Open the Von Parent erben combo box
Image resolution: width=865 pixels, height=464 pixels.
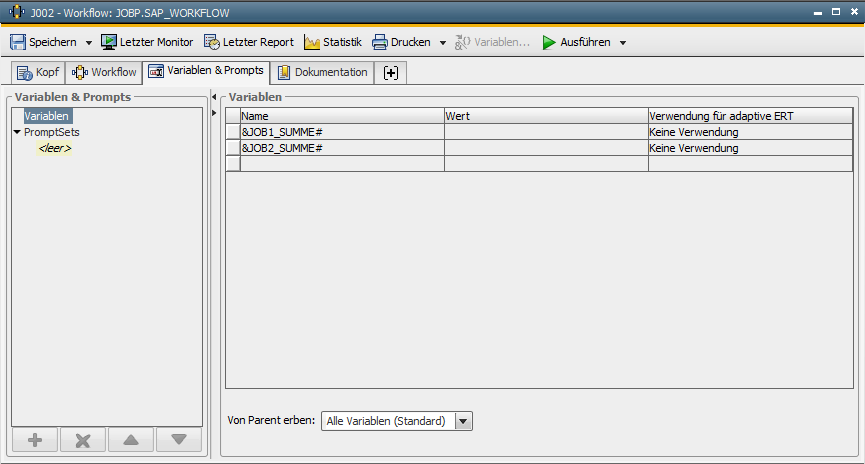point(462,421)
